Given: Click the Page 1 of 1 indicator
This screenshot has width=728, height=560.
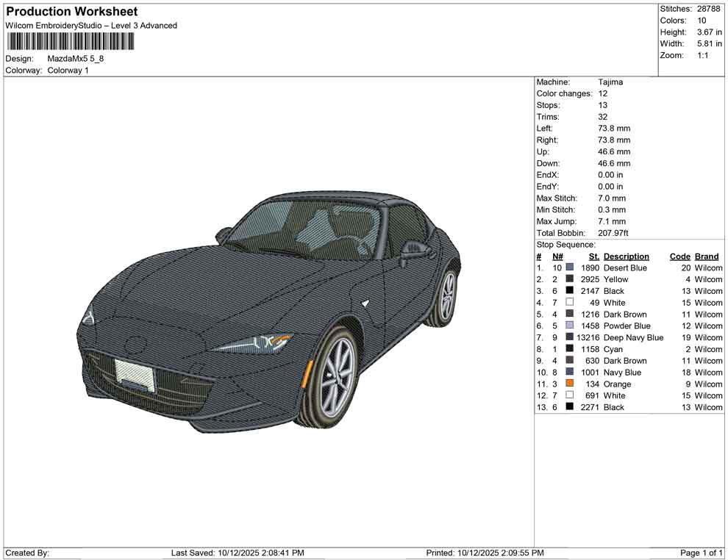Looking at the screenshot, I should [x=701, y=553].
